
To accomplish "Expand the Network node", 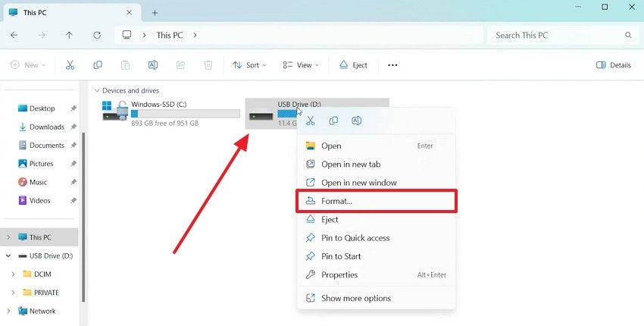I will (8, 311).
